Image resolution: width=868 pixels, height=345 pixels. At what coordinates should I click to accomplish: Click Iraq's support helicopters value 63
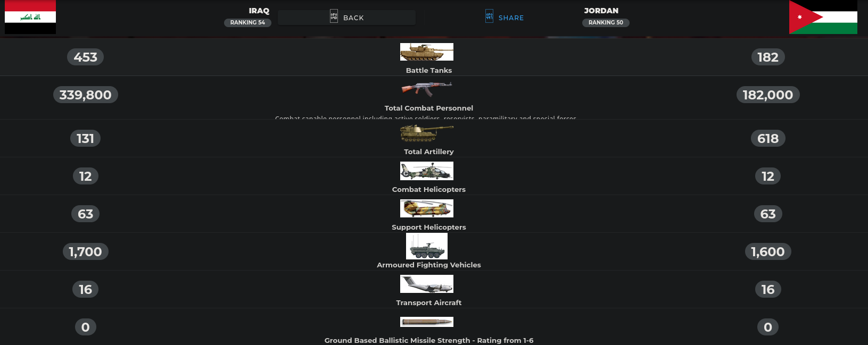[85, 214]
